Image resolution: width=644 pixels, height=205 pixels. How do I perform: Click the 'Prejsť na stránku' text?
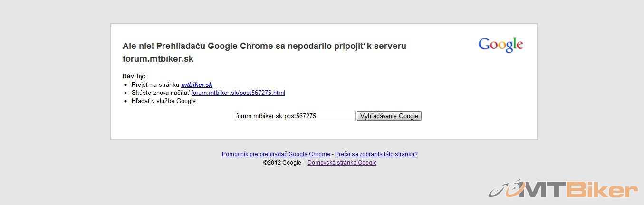coord(155,84)
